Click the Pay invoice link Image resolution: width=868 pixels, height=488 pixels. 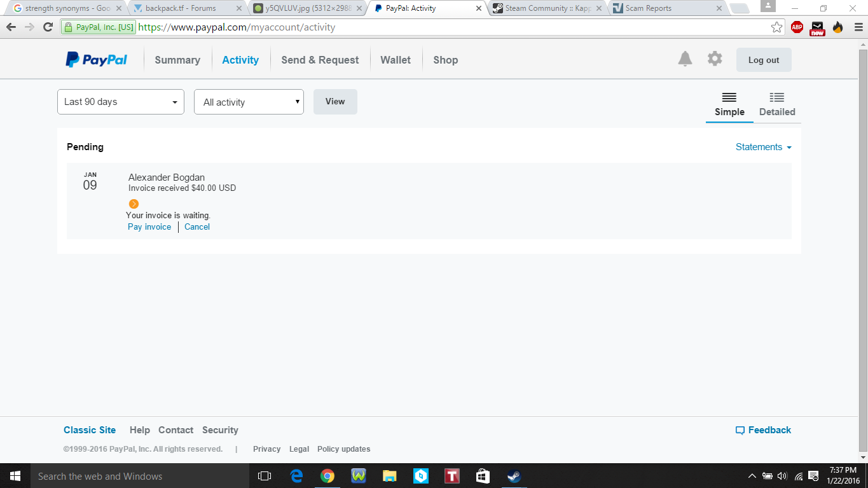pyautogui.click(x=149, y=227)
